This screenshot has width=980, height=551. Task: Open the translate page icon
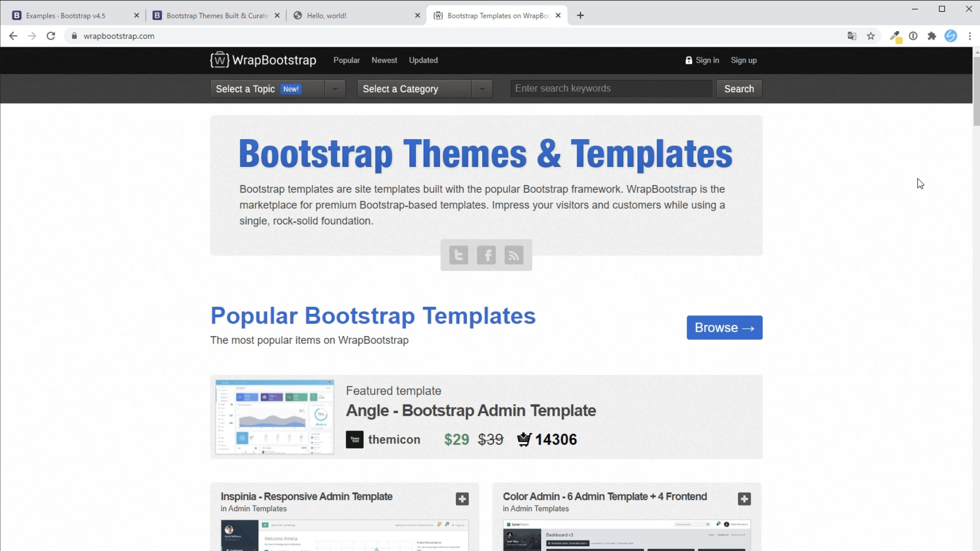tap(852, 36)
